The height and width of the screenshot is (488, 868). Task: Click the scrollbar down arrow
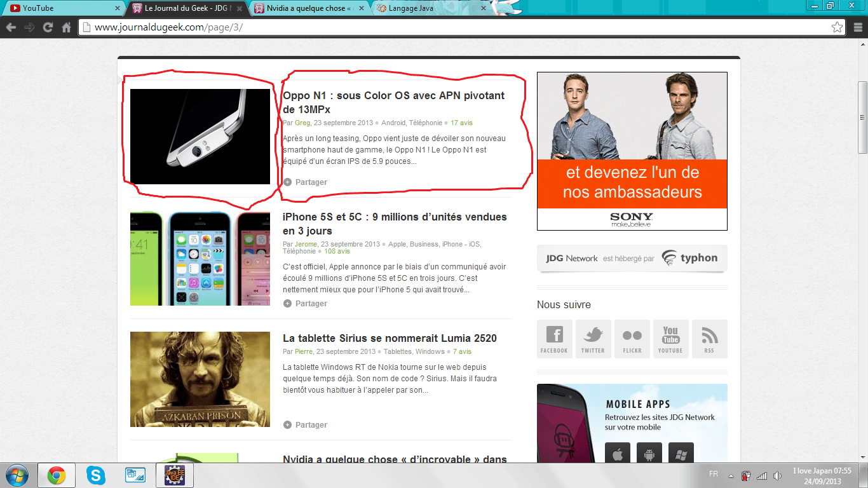coord(862,457)
